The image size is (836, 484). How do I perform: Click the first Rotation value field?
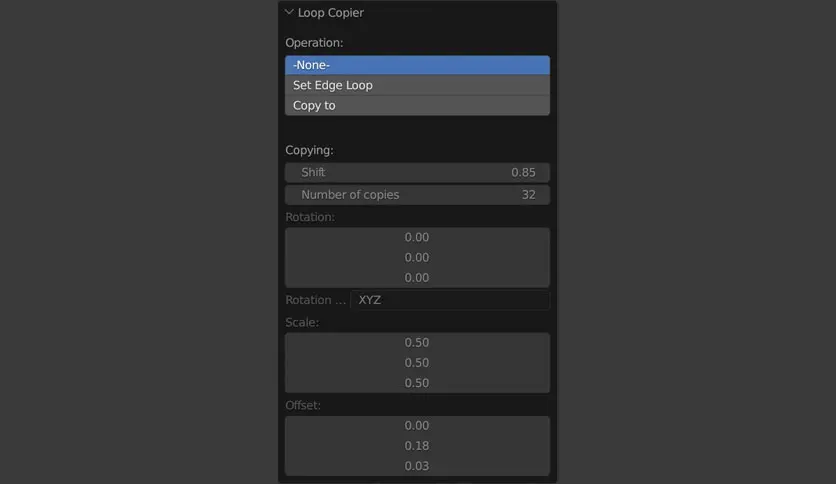tap(417, 237)
